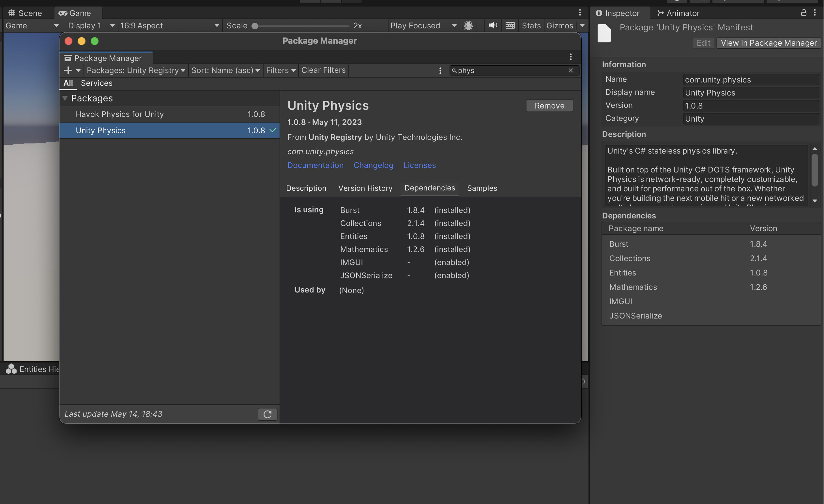Click the Edit button in Inspector
Viewport: 824px width, 504px height.
point(703,43)
